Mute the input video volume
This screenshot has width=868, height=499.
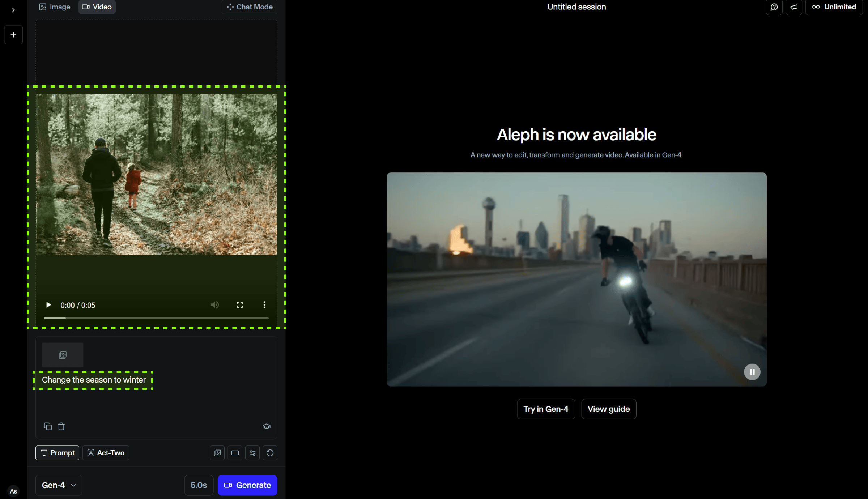pos(215,305)
